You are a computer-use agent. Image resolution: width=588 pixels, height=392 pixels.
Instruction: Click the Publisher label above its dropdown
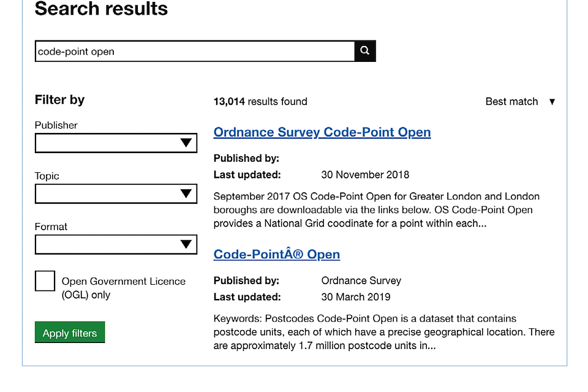56,125
